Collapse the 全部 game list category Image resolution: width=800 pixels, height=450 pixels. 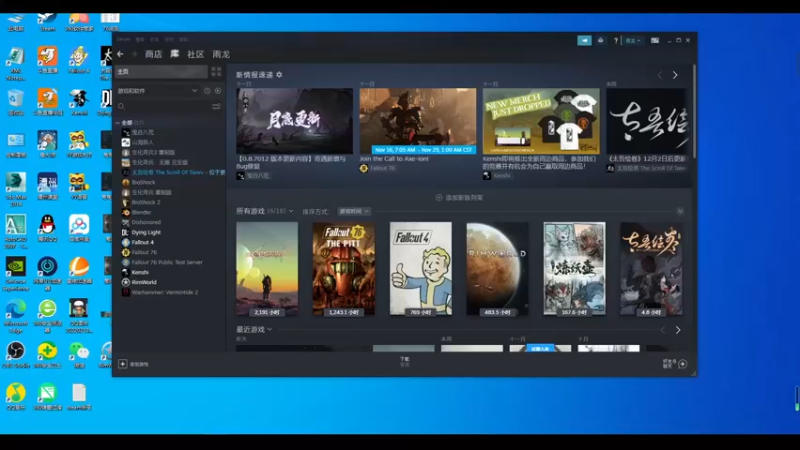[x=118, y=122]
